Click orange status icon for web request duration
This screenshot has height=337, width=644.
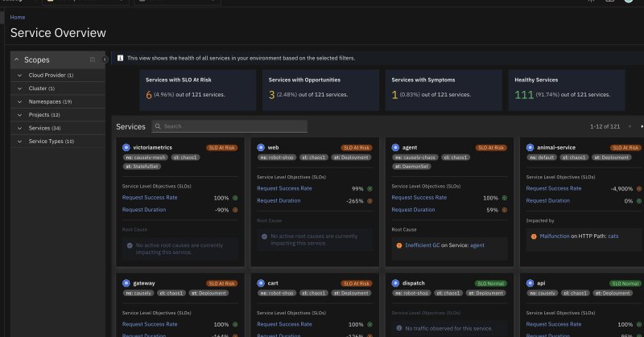369,201
